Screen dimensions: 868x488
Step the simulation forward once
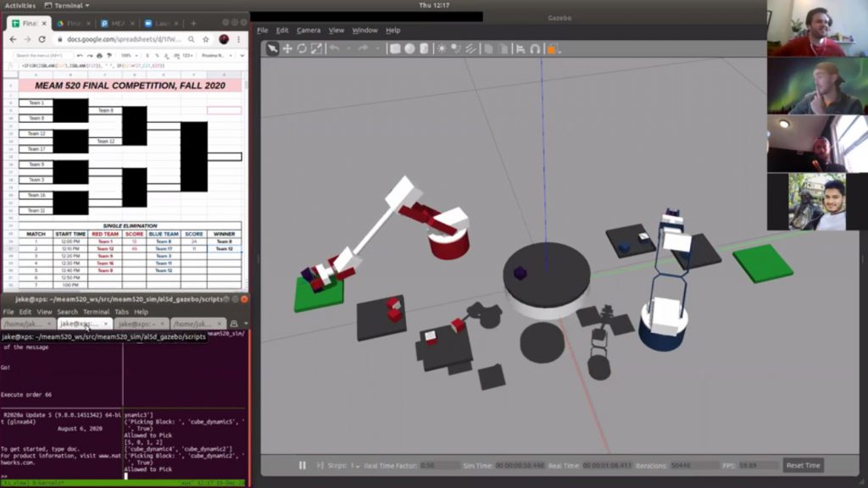320,465
